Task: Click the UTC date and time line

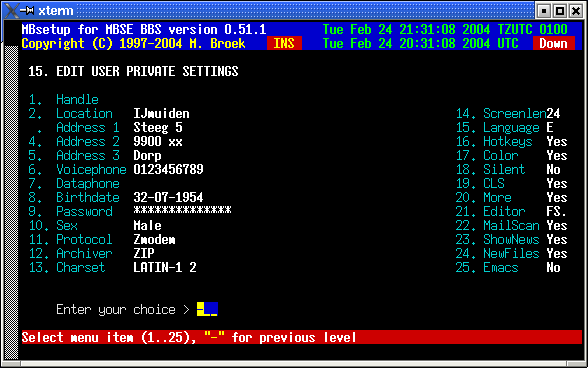Action: [420, 43]
